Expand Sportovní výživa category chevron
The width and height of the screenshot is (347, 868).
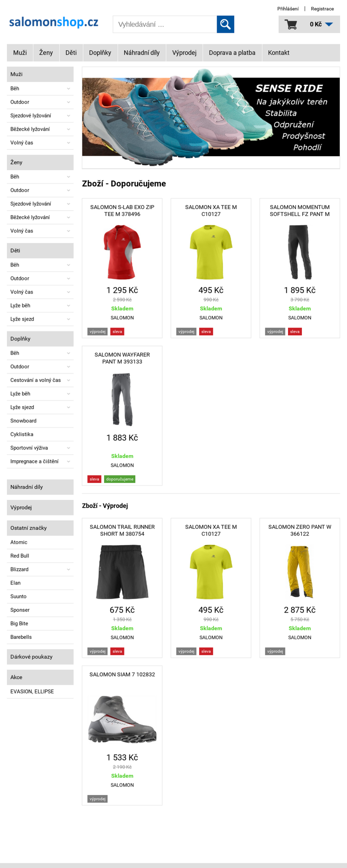[69, 448]
